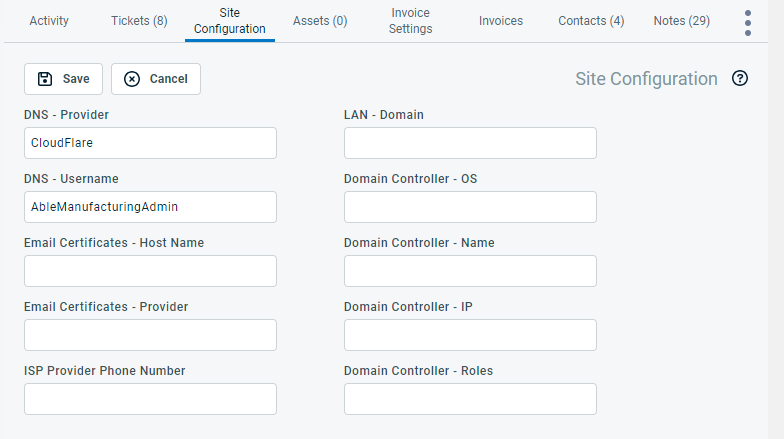Go to the Assets (0) tab
This screenshot has width=784, height=439.
(x=320, y=21)
